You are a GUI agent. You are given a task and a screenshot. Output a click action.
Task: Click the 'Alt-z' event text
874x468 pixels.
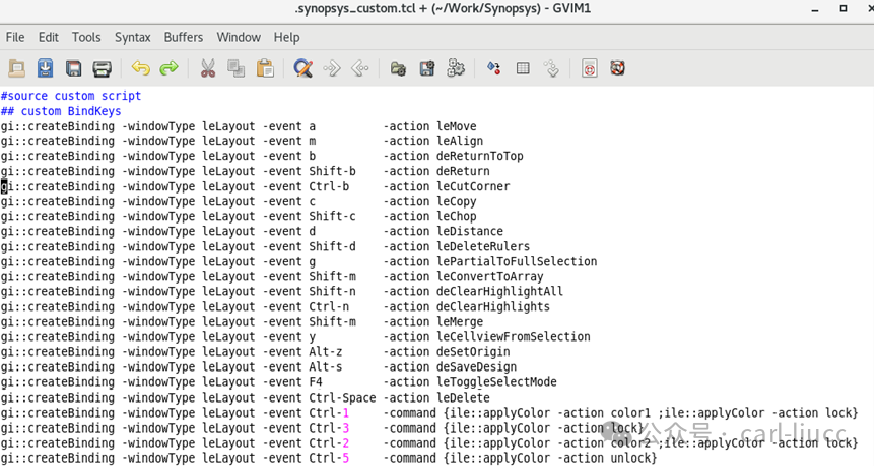pyautogui.click(x=326, y=352)
